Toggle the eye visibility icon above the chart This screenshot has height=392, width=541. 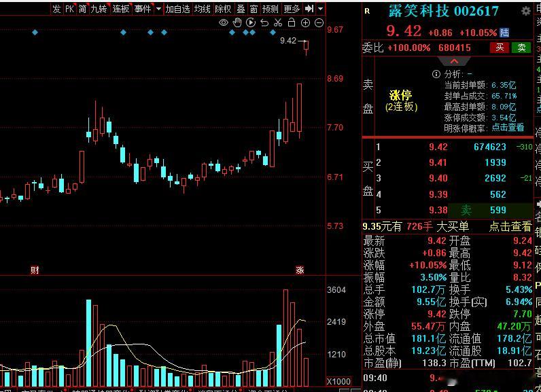(224, 22)
